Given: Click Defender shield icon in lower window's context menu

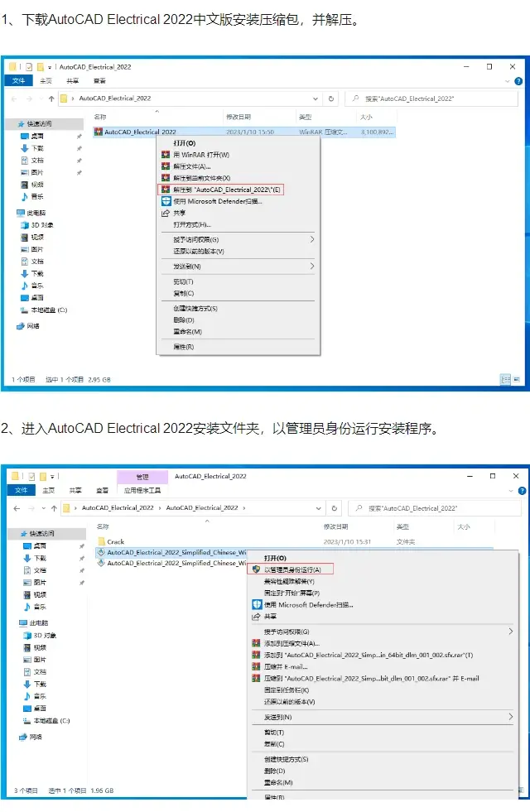Looking at the screenshot, I should 257,604.
